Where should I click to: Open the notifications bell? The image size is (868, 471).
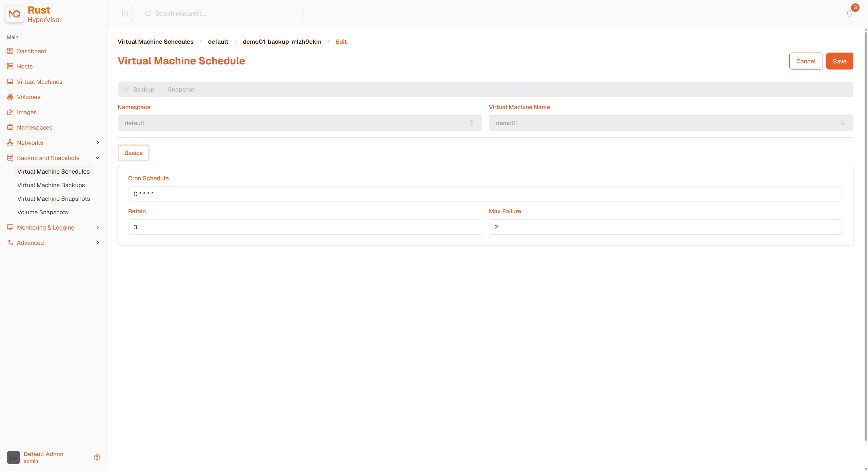coord(849,14)
